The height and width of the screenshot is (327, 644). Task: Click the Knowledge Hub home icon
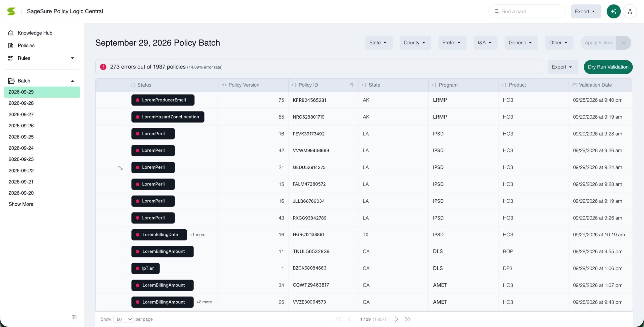click(11, 33)
